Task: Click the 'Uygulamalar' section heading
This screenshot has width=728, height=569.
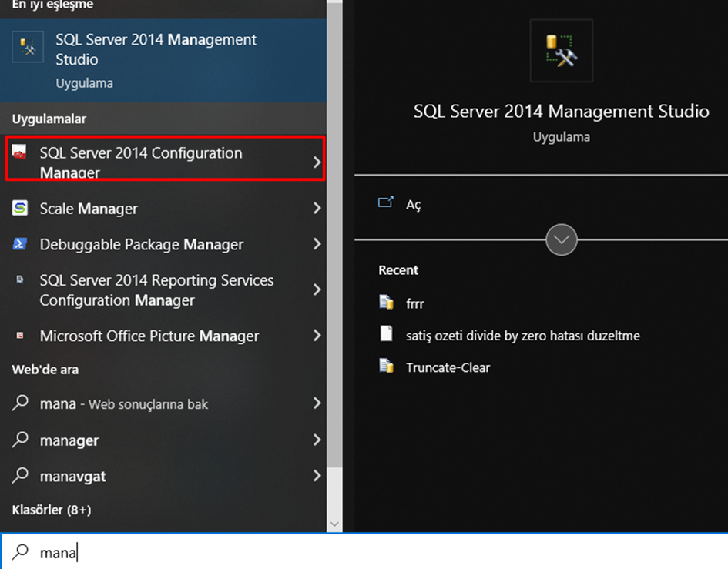Action: click(49, 119)
